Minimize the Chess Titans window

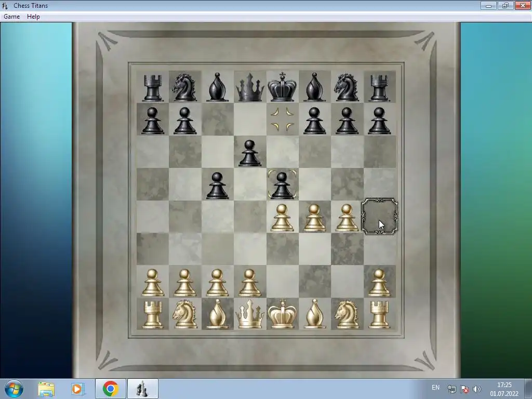pos(488,5)
